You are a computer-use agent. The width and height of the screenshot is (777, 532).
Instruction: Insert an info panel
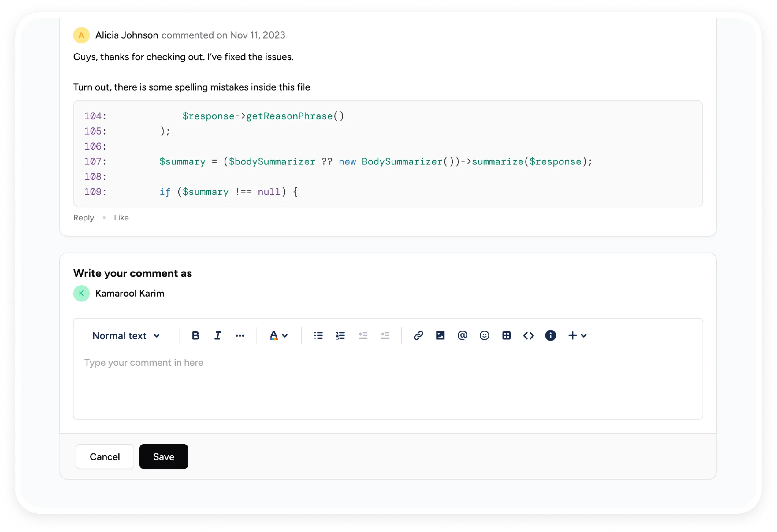[550, 335]
